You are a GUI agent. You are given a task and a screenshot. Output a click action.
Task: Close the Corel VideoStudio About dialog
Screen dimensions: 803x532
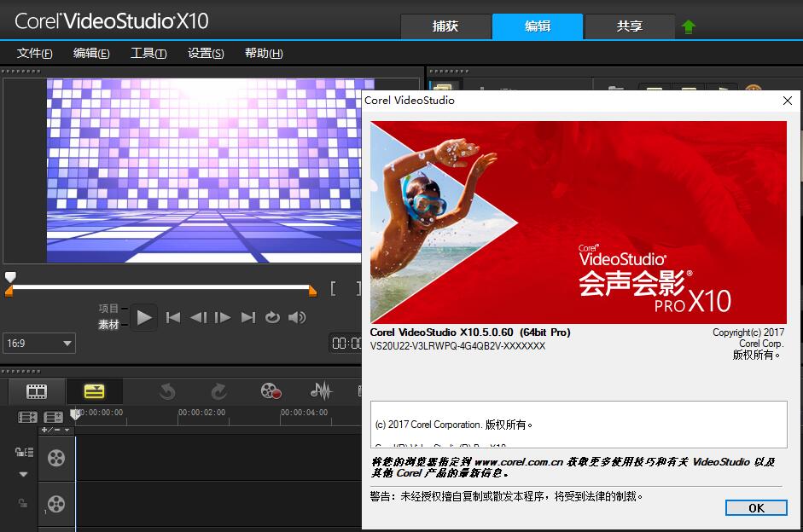pyautogui.click(x=788, y=101)
